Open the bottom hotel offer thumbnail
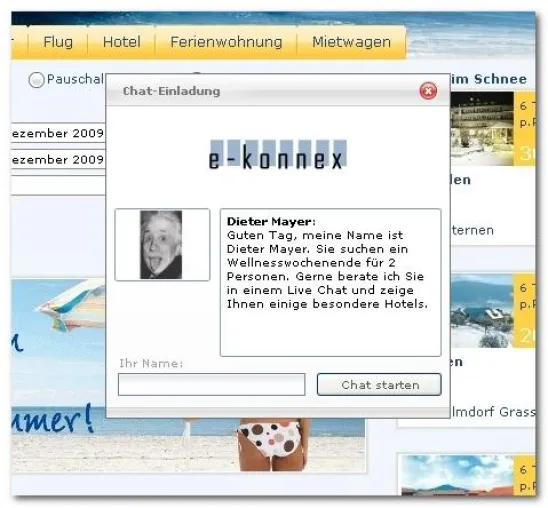The image size is (548, 508). 458,475
